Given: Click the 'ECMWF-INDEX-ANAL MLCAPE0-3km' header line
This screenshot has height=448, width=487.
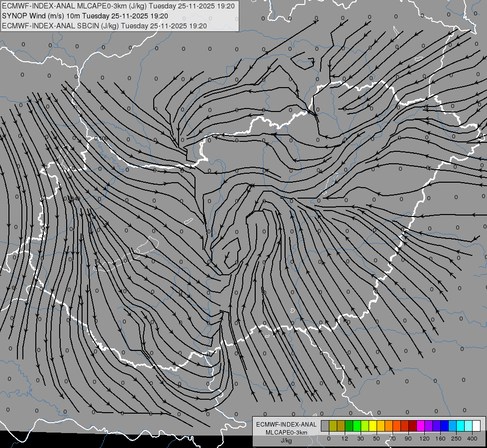Looking at the screenshot, I should [x=118, y=6].
